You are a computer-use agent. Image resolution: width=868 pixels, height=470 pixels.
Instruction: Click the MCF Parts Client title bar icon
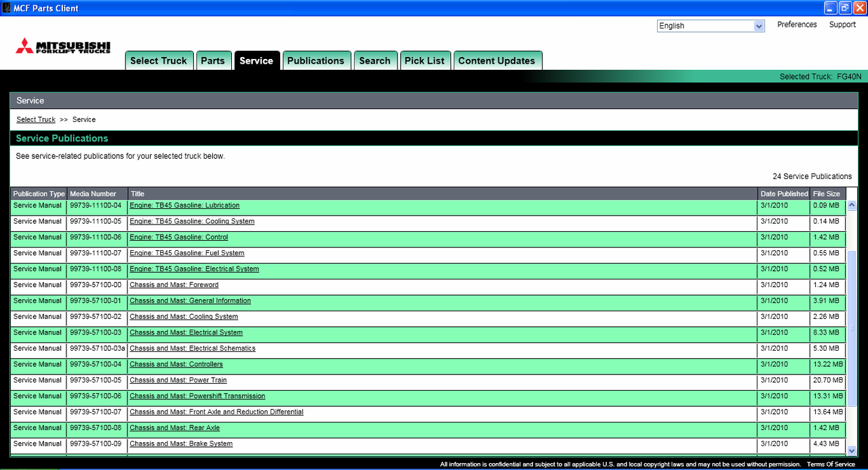pyautogui.click(x=7, y=8)
